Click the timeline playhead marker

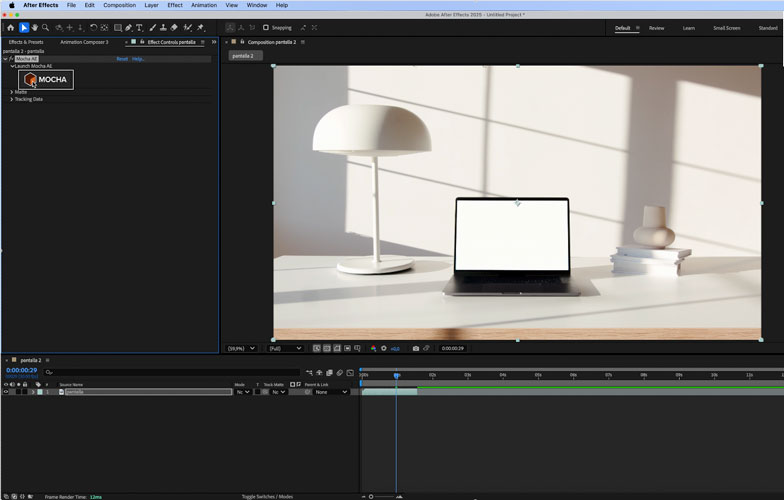point(396,375)
